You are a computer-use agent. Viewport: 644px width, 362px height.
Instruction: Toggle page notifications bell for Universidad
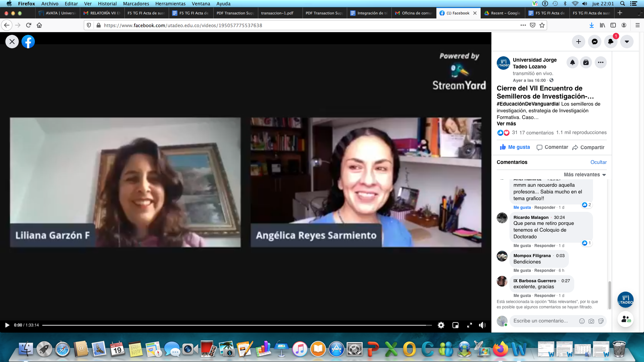click(x=573, y=62)
